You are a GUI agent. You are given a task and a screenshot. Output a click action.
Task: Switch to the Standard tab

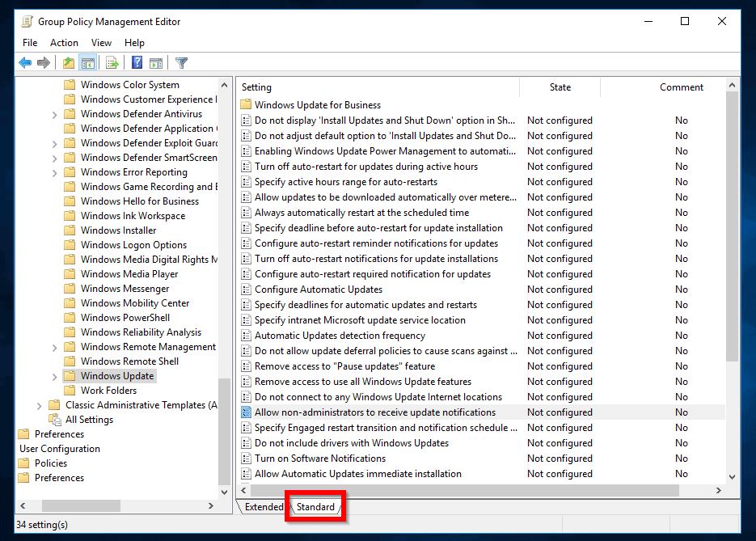[315, 507]
